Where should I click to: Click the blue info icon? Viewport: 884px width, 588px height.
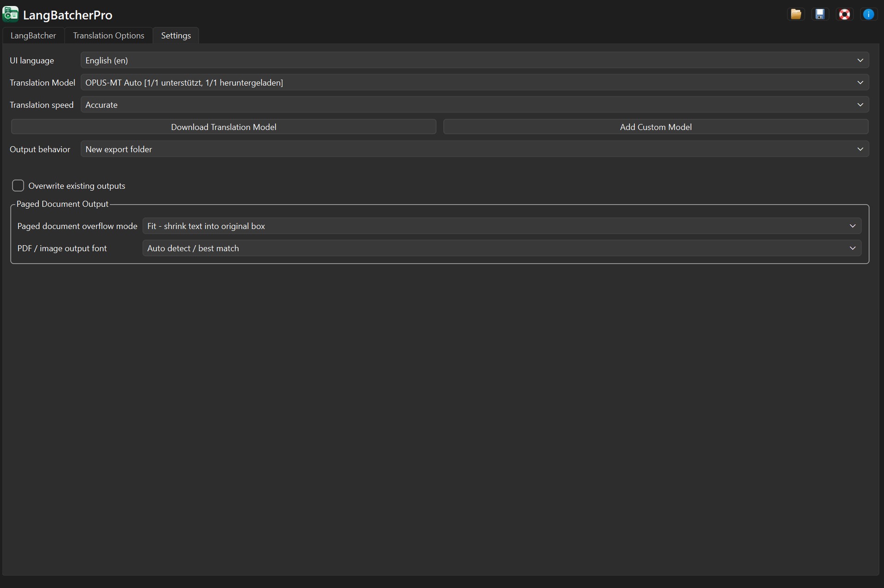tap(868, 14)
